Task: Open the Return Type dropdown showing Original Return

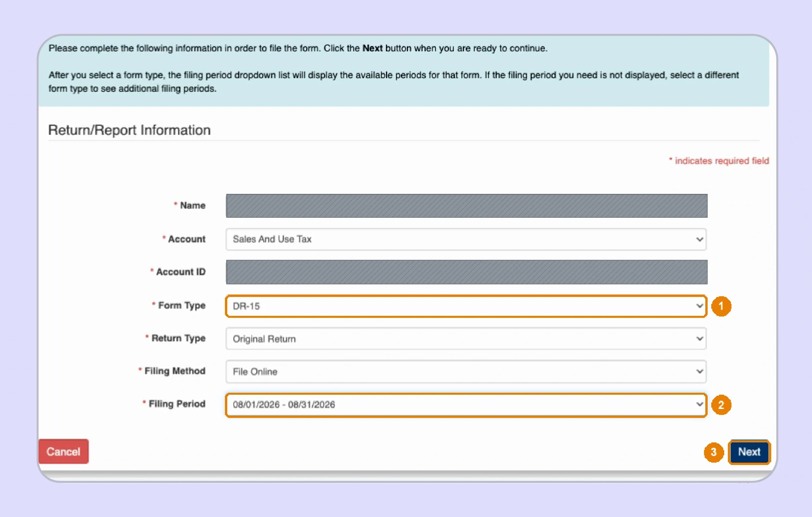Action: point(466,339)
